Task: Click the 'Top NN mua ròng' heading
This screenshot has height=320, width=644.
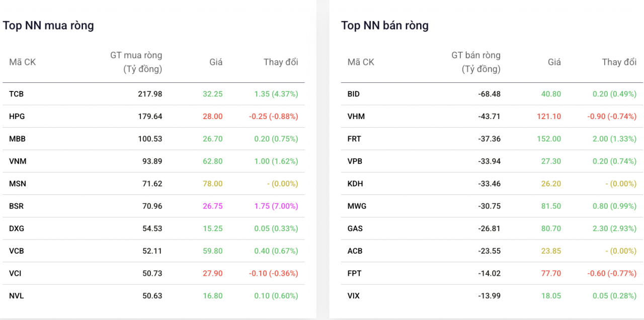Action: click(x=48, y=25)
